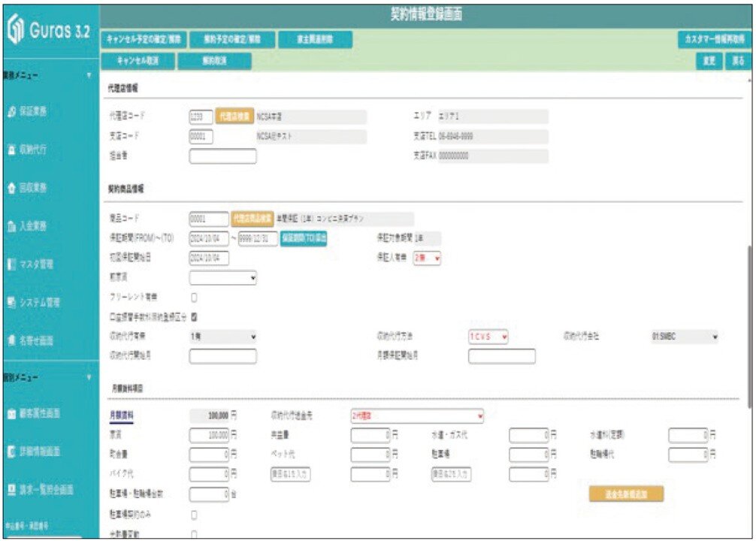
Task: Collapse the 業務メニュー section arrow
Action: (x=88, y=76)
